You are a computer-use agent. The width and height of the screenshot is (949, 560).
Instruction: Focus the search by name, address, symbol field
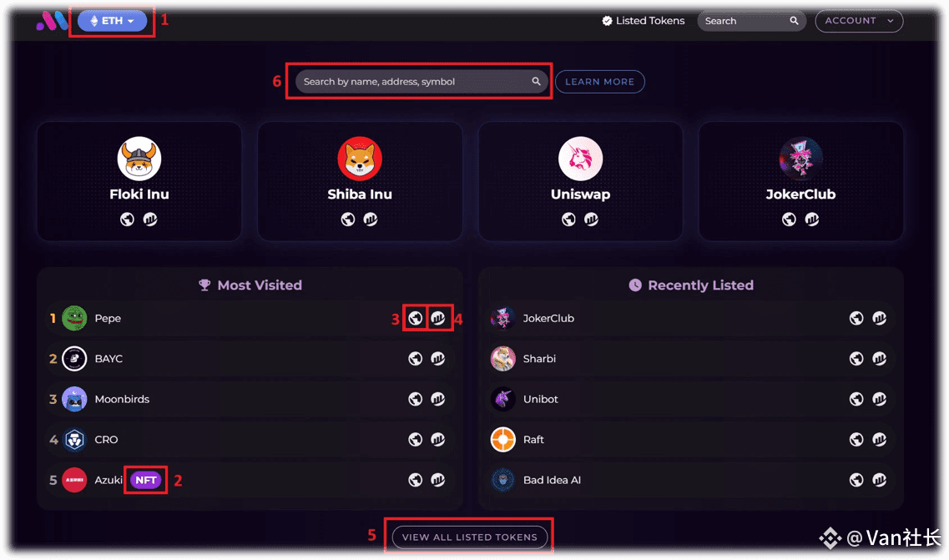click(x=421, y=82)
